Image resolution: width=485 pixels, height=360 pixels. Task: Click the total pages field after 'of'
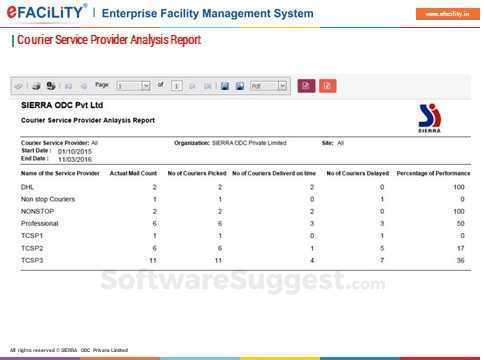(x=176, y=86)
